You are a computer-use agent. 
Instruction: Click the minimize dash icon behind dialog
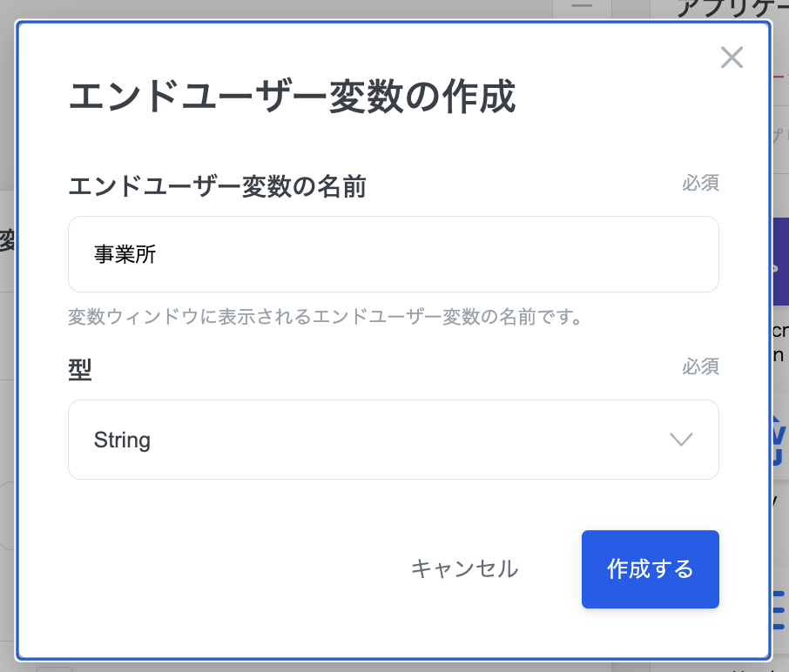tap(582, 6)
